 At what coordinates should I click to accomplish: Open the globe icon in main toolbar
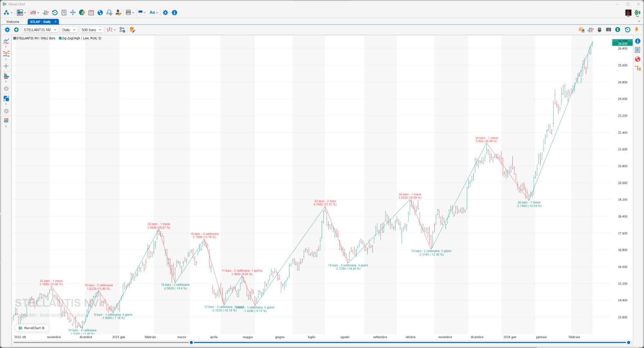pos(100,13)
